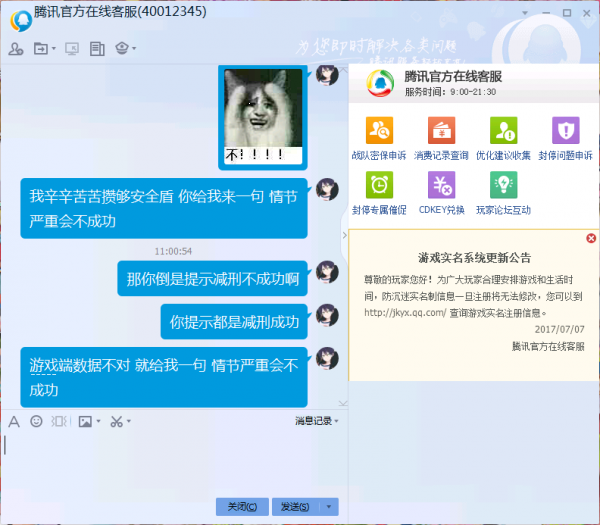Open 封停专属催促 clock icon
The width and height of the screenshot is (600, 525).
click(x=379, y=185)
